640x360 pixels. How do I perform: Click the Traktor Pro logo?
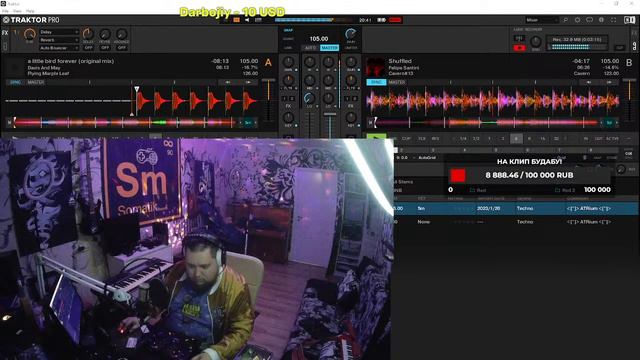tap(31, 20)
